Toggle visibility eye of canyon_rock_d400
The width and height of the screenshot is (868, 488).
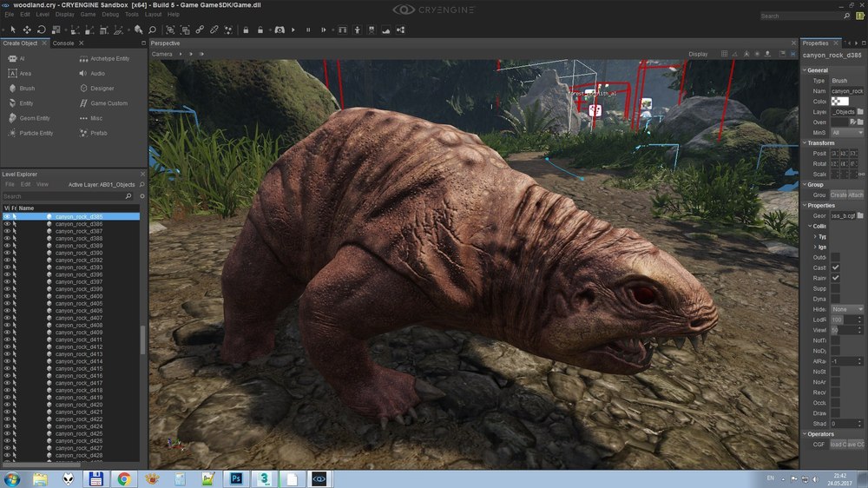(7, 296)
